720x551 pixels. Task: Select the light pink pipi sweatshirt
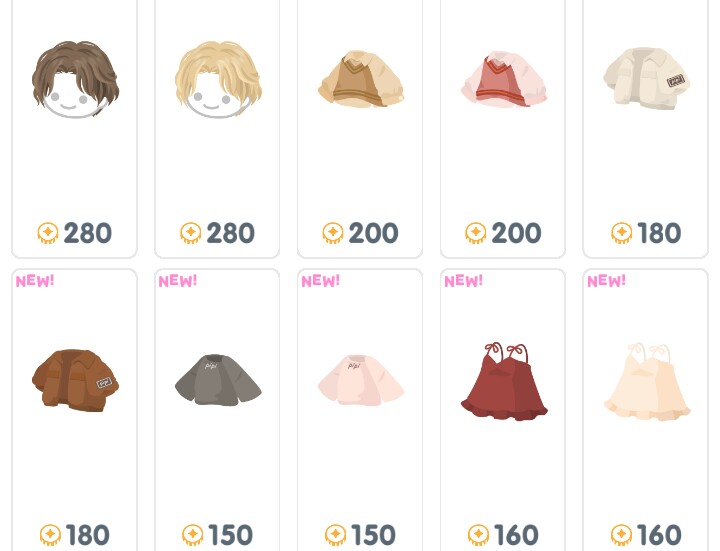click(361, 380)
